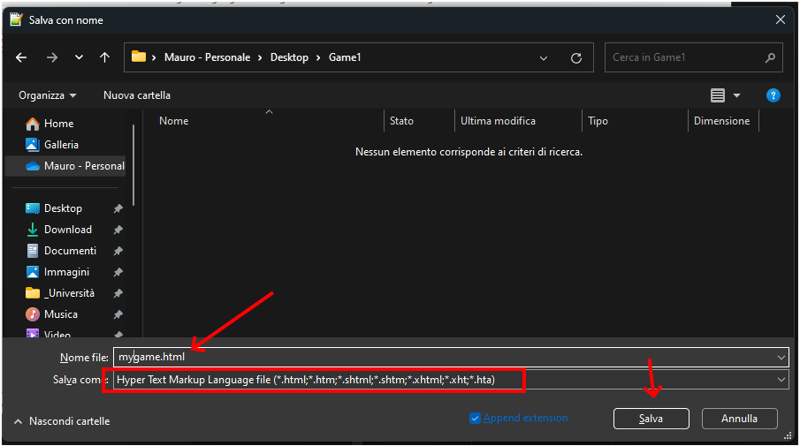Image resolution: width=800 pixels, height=446 pixels.
Task: Unpin Immagini via its pin icon
Action: tap(118, 272)
